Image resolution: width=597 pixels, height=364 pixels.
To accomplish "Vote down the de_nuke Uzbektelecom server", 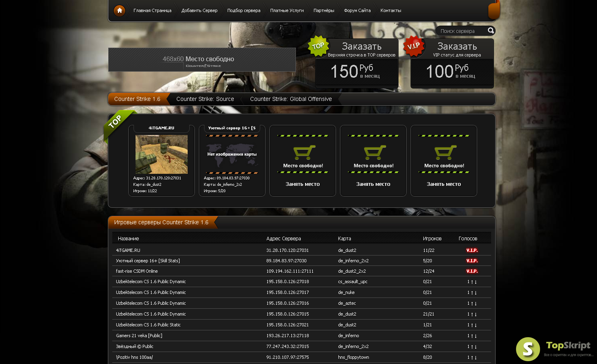I will tap(476, 293).
